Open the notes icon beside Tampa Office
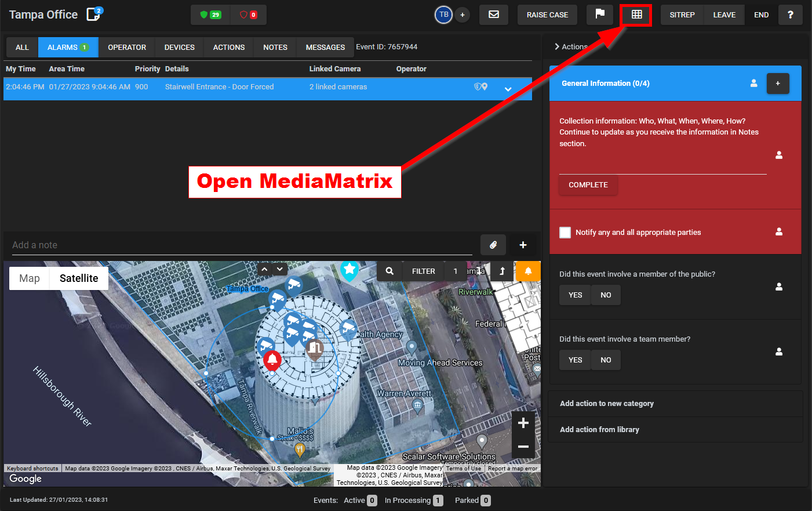812x511 pixels. [93, 14]
